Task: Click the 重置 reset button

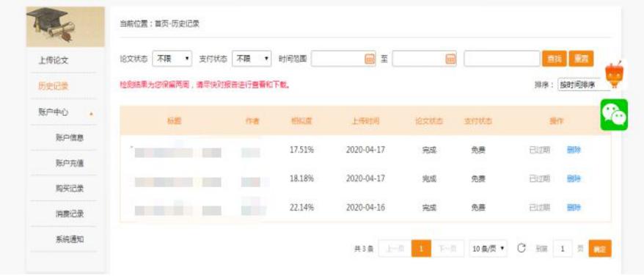Action: coord(581,59)
